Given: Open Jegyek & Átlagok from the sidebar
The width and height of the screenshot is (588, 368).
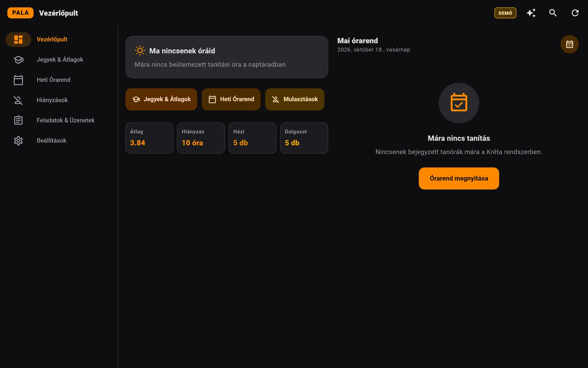Looking at the screenshot, I should pyautogui.click(x=60, y=60).
